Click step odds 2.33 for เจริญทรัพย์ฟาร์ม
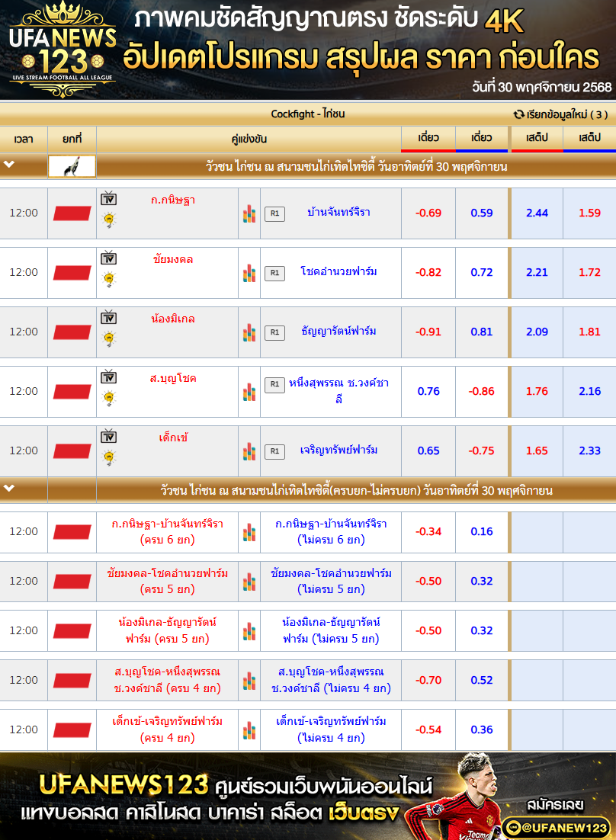The height and width of the screenshot is (840, 616). pyautogui.click(x=589, y=450)
